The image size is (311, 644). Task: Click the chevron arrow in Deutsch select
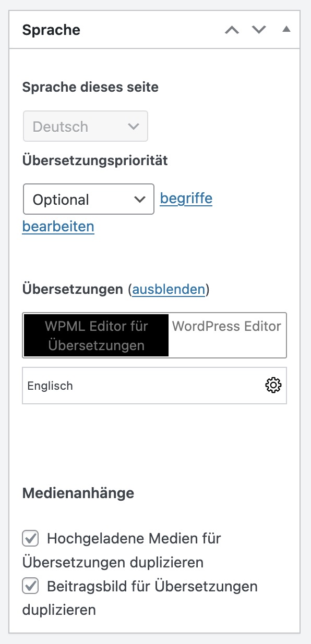[134, 126]
